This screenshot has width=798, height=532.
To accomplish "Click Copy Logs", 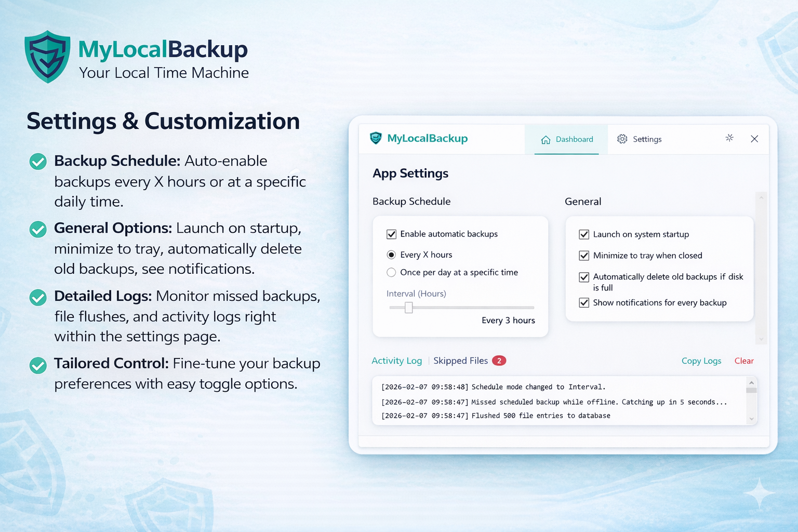I will [x=701, y=361].
